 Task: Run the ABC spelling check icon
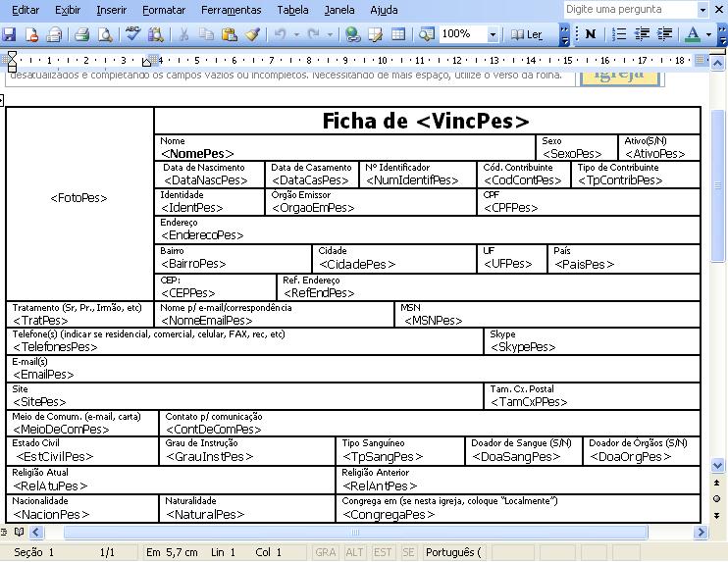click(x=132, y=33)
